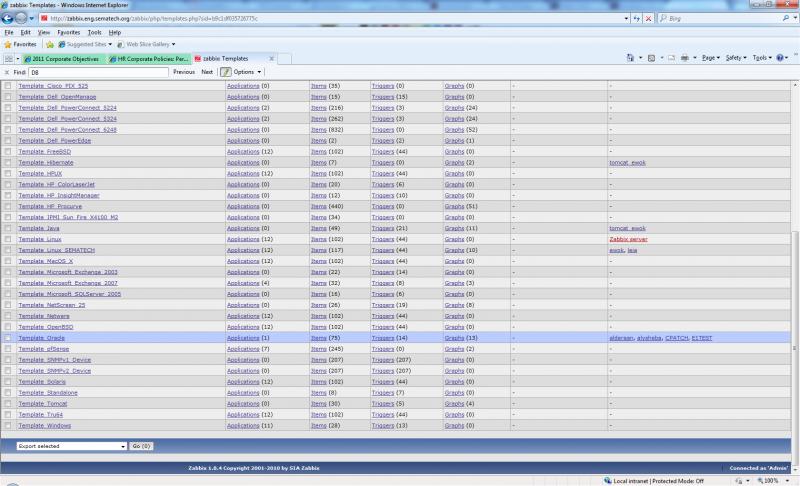Image resolution: width=800 pixels, height=486 pixels.
Task: Open Graphs link for Template_HP_Procurve
Action: 454,206
